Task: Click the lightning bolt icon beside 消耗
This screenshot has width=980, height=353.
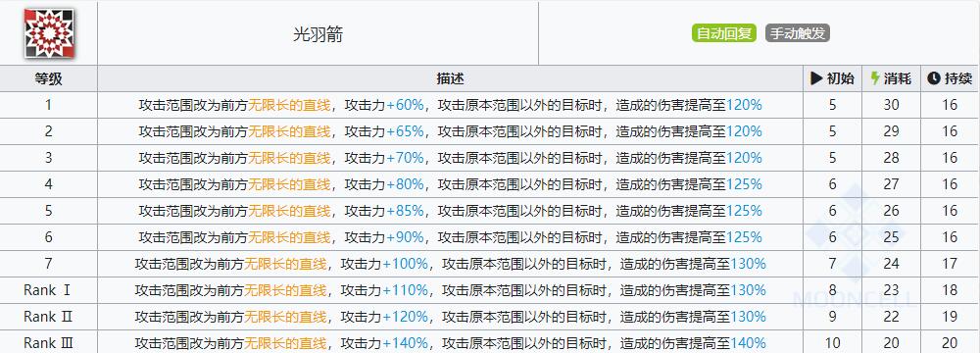Action: click(x=875, y=78)
